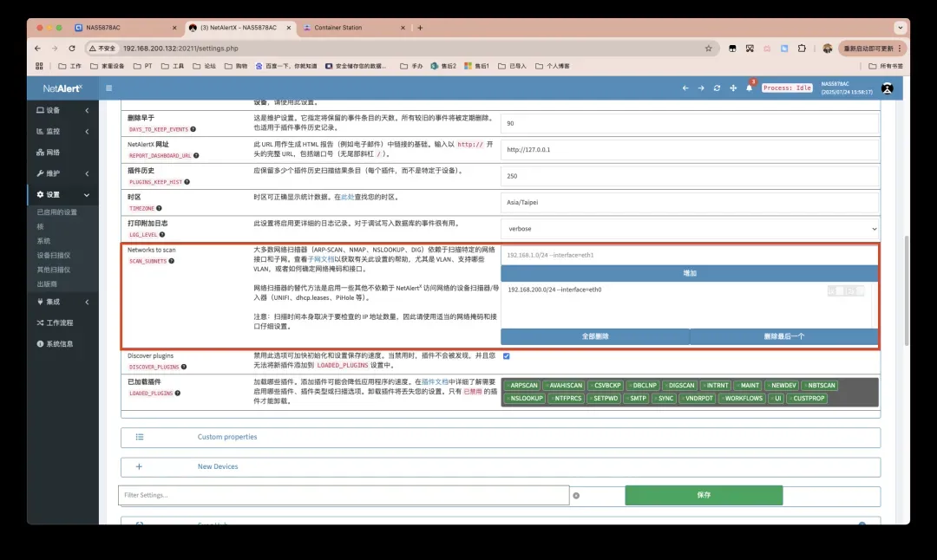The height and width of the screenshot is (560, 937).
Task: Click the fullscreen arrows icon in header
Action: pyautogui.click(x=733, y=88)
